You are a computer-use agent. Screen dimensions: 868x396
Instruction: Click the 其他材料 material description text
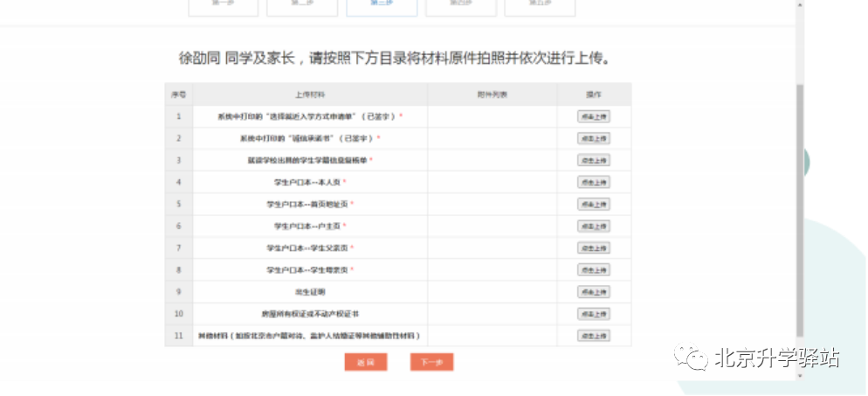pos(309,336)
